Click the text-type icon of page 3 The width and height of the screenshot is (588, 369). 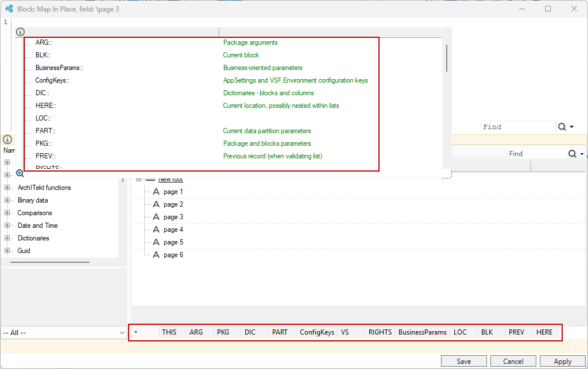156,217
